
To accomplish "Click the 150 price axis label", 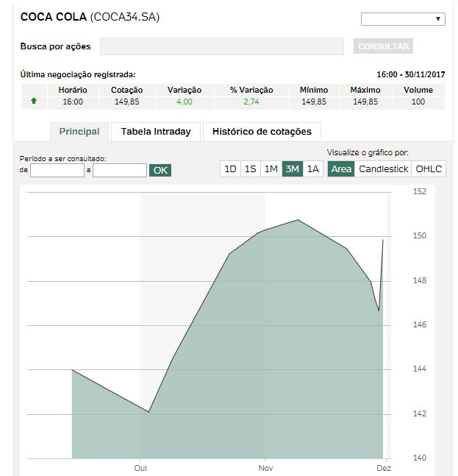I will (420, 235).
